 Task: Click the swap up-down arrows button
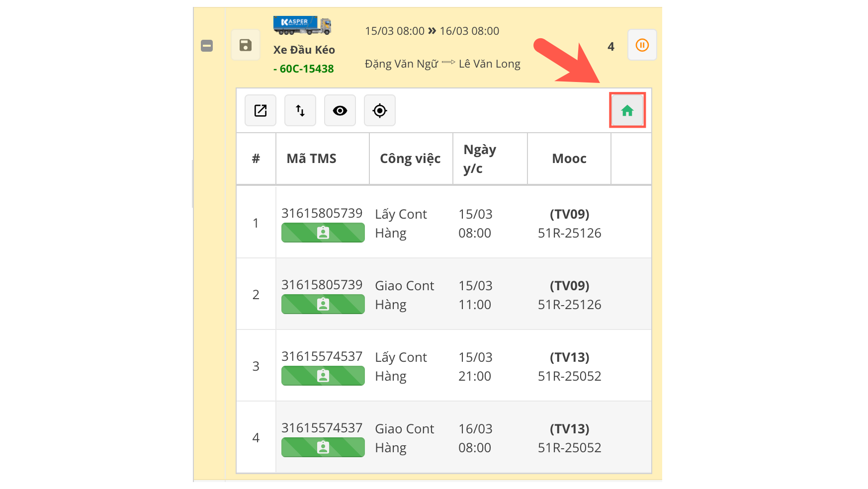[300, 110]
